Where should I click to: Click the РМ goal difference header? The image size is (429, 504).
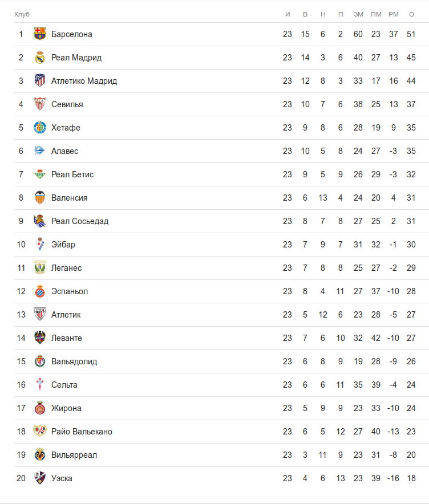coord(394,14)
